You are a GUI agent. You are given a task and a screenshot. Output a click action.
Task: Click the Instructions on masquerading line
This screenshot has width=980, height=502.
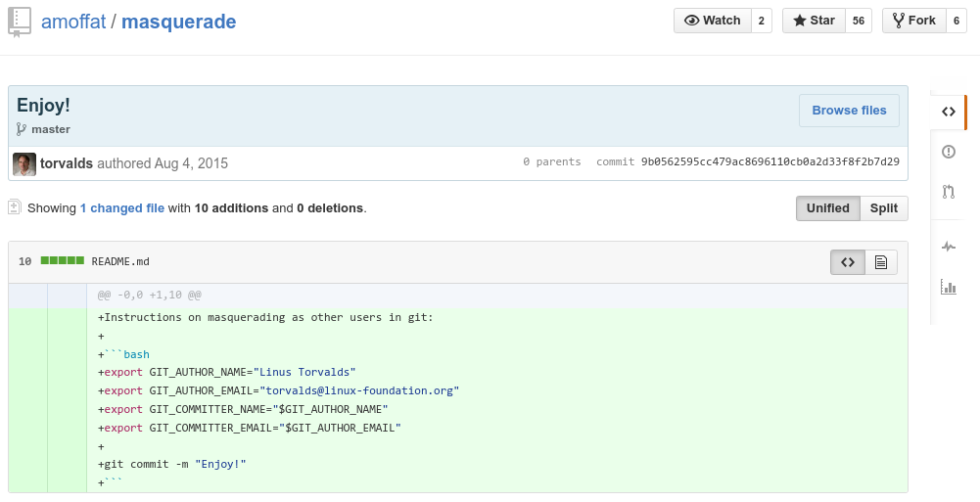(265, 317)
